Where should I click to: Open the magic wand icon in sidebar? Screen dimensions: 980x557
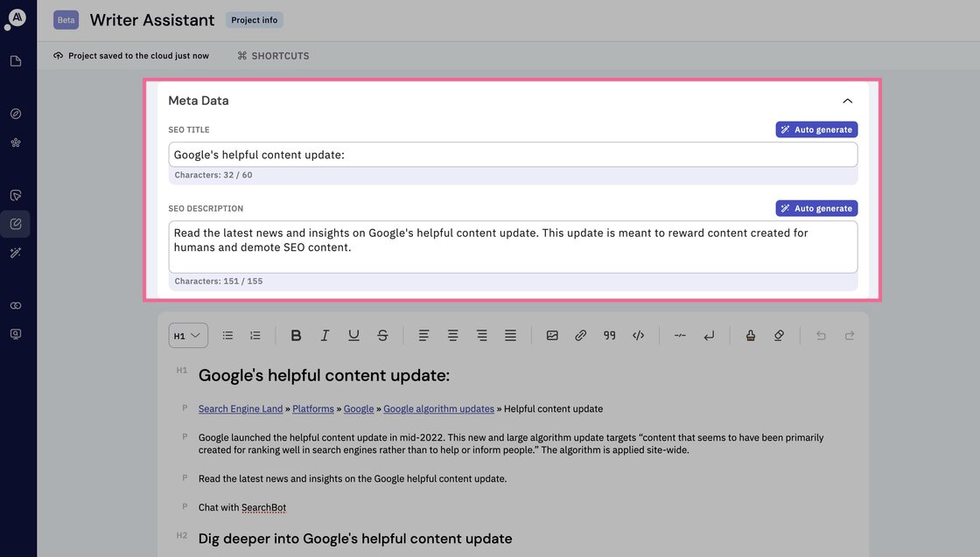(x=16, y=253)
